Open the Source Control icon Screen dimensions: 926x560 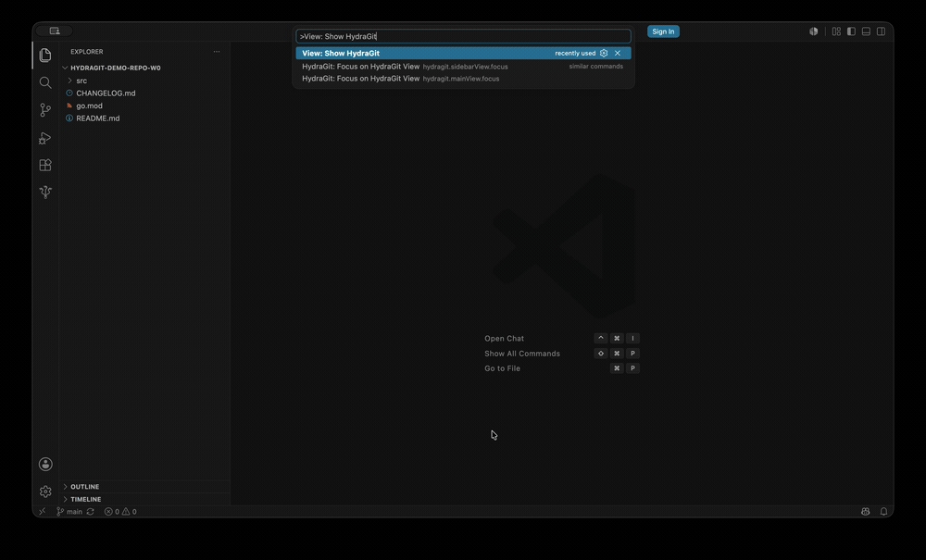[45, 110]
